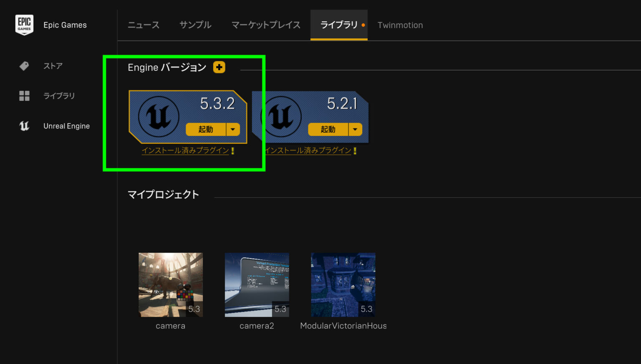Click the Unreal Engine U sidebar icon
The image size is (641, 364).
(24, 126)
